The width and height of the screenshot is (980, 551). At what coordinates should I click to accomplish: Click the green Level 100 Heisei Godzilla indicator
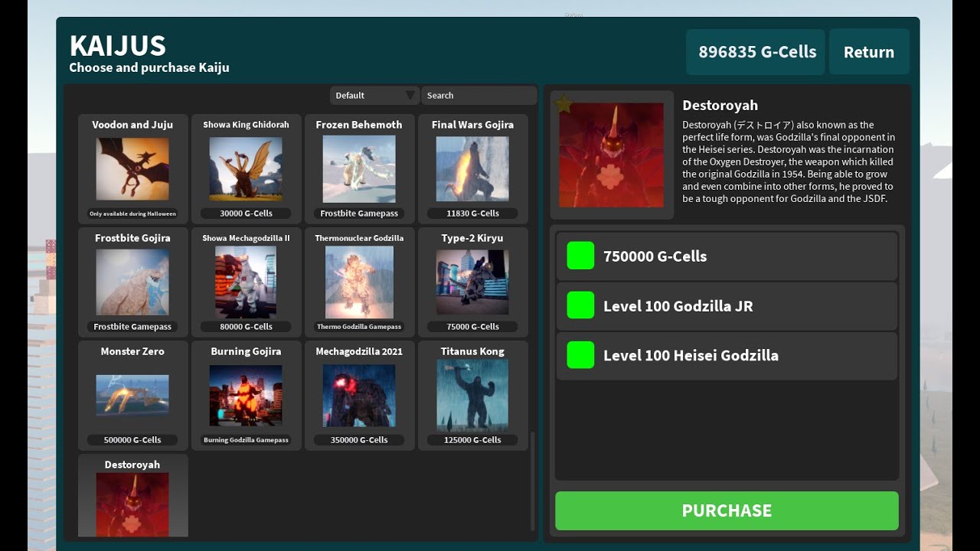tap(580, 355)
